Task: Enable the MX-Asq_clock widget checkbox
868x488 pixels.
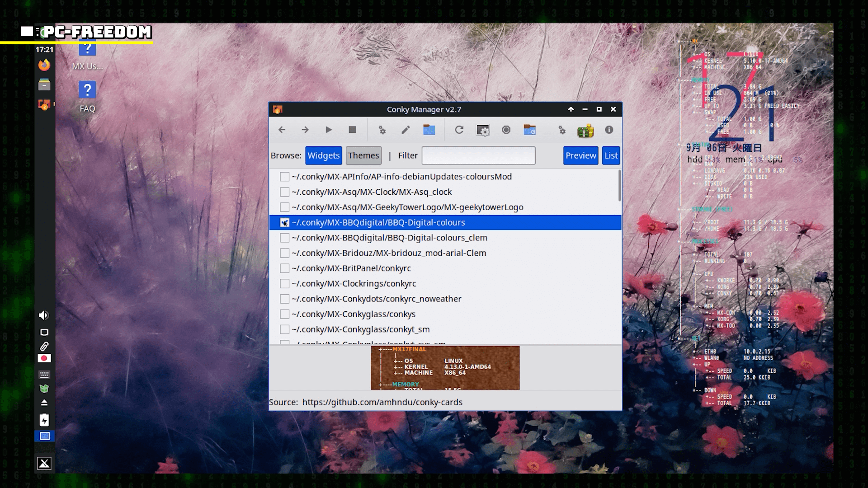Action: pos(284,192)
